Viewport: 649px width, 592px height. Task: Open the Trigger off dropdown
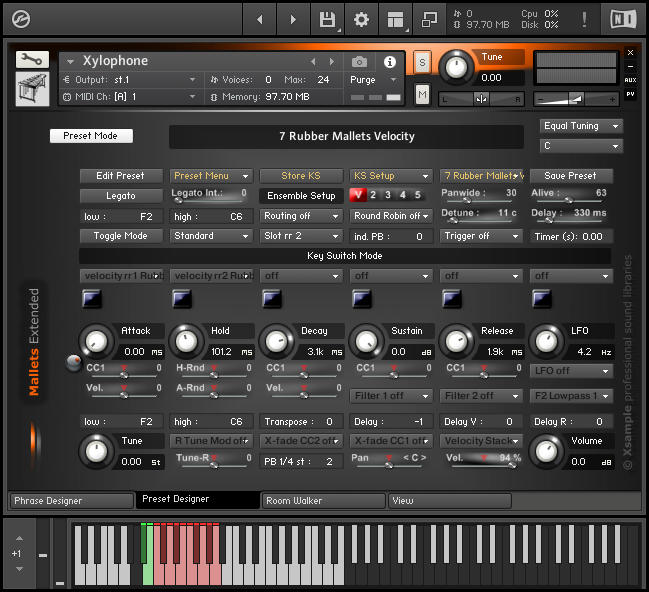click(x=481, y=236)
